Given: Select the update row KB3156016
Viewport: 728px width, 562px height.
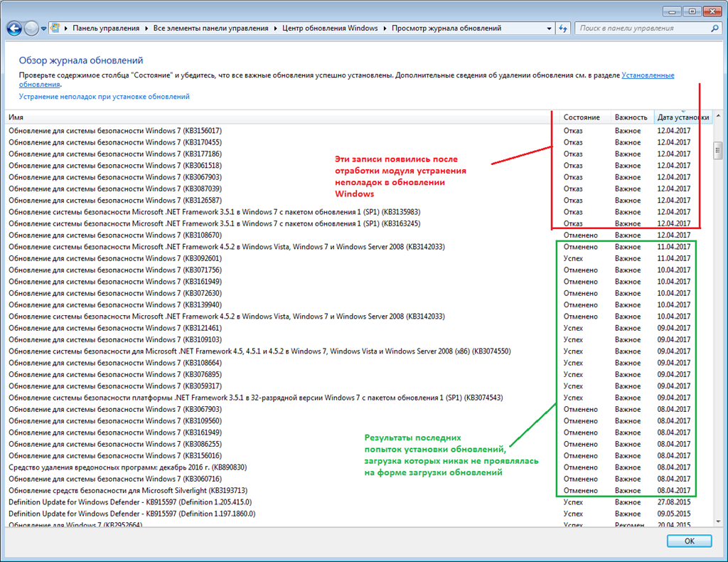Looking at the screenshot, I should click(358, 456).
